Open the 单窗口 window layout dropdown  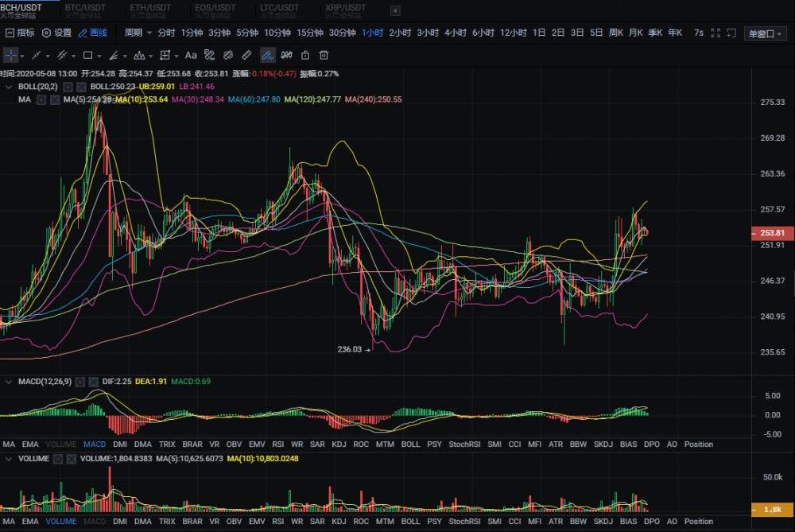click(764, 33)
